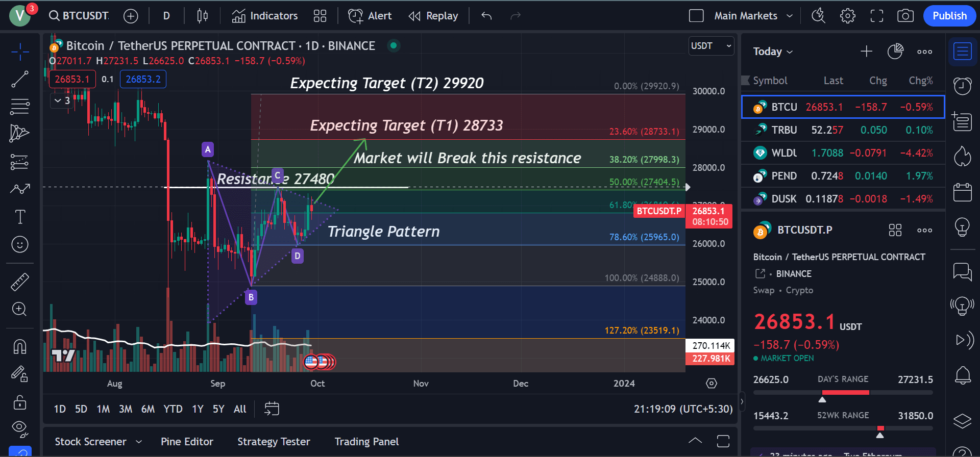Activate the Measure ruler tool
This screenshot has height=457, width=980.
(20, 281)
